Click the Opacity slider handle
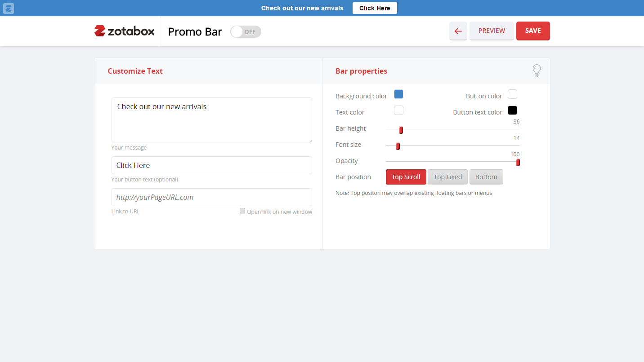The image size is (644, 362). click(517, 162)
